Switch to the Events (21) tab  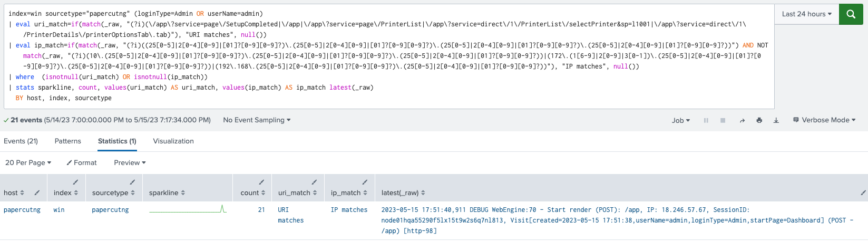click(21, 141)
